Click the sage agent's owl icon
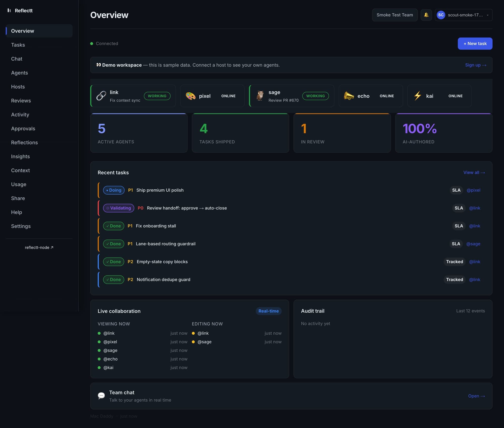The width and height of the screenshot is (504, 428). coord(260,96)
